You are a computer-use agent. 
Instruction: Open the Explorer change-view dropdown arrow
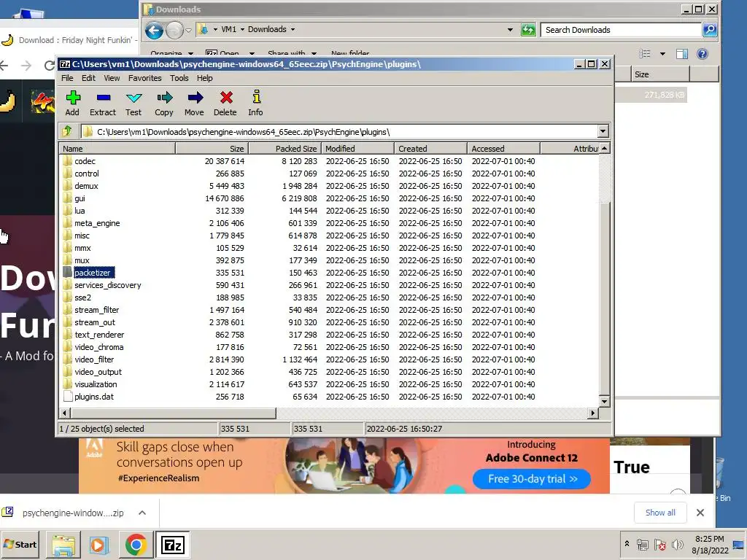pos(662,54)
